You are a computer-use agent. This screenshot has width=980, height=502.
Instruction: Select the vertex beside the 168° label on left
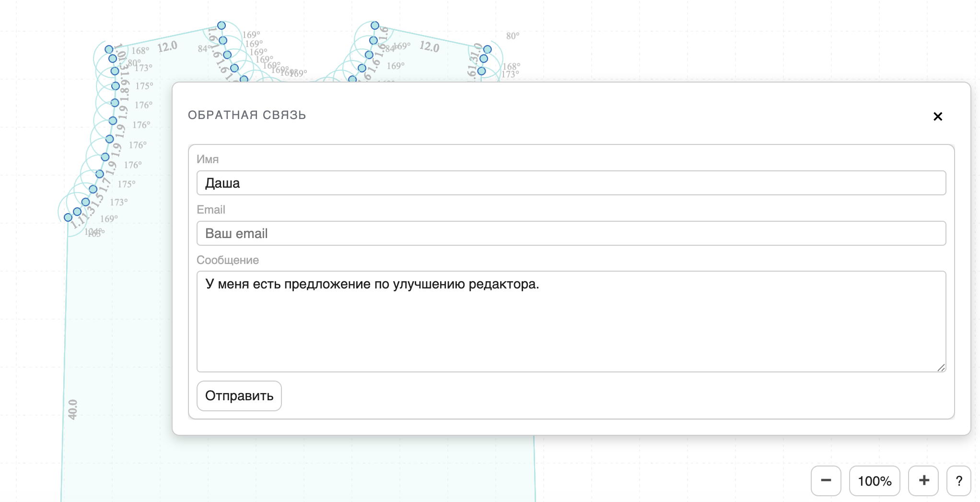[109, 49]
